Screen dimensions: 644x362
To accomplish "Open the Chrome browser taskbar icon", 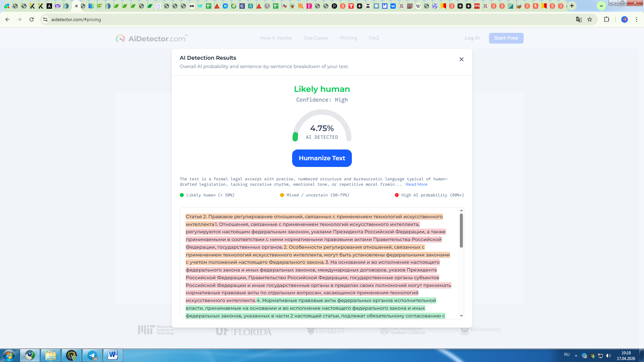I will coord(30,355).
